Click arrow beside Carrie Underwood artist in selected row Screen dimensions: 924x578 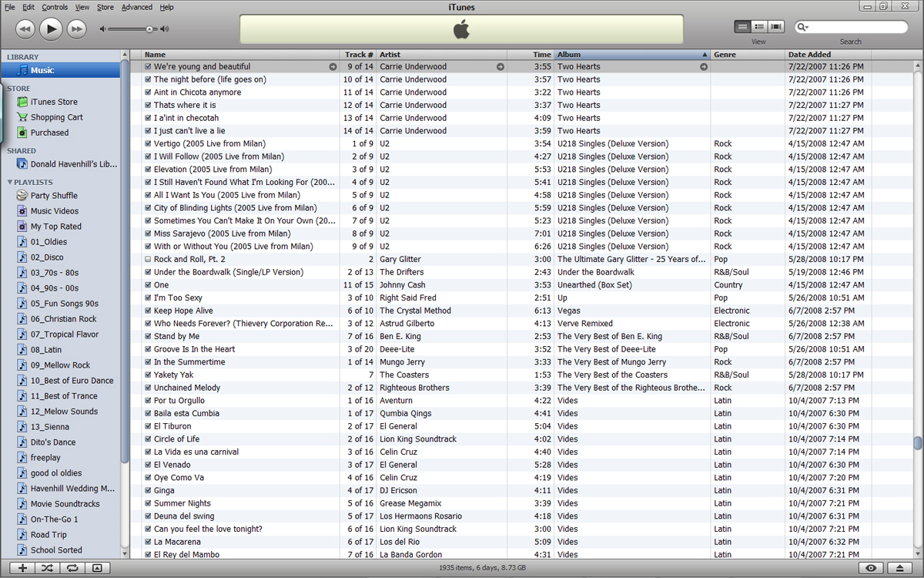click(x=500, y=67)
